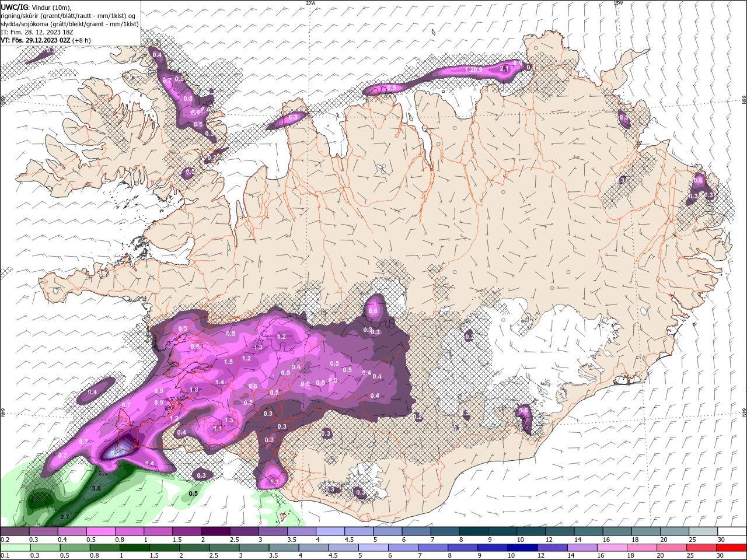Click the '2.1' snow value on north coast
The width and height of the screenshot is (747, 560).
pos(505,68)
